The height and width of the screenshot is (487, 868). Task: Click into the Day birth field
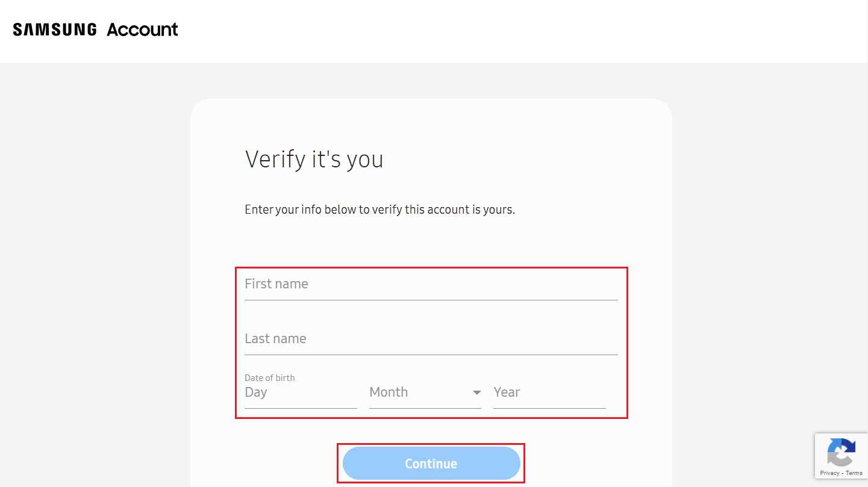(300, 392)
